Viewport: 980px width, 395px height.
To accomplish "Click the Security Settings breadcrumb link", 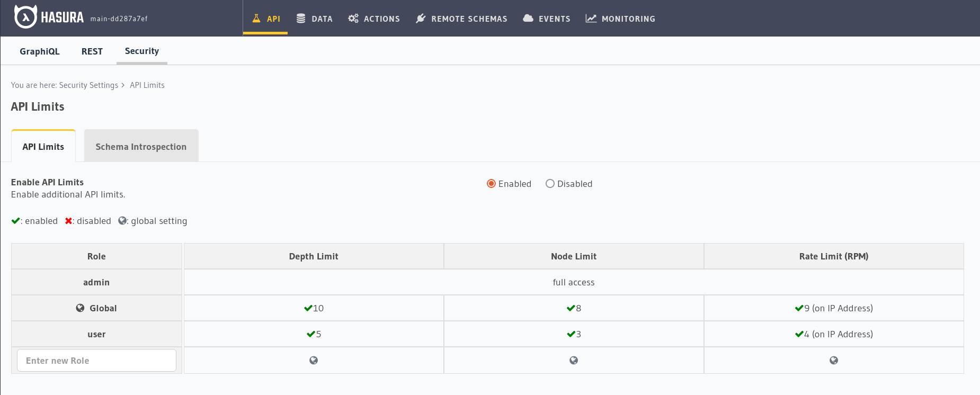I will [x=88, y=85].
